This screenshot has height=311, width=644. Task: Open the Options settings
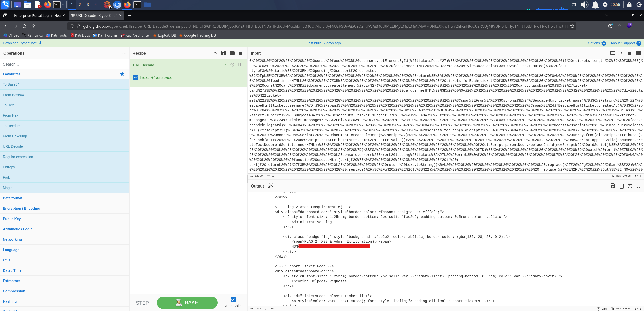(597, 43)
